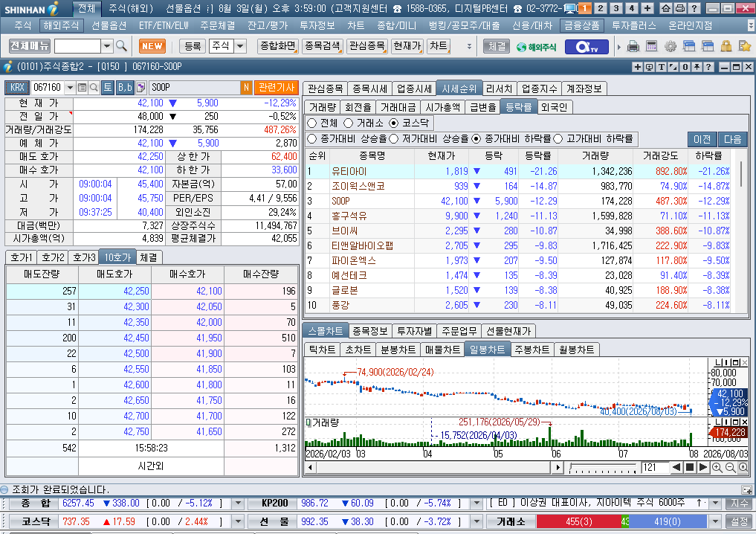The width and height of the screenshot is (756, 534).
Task: Select 저가대비 상승율 radio option
Action: point(394,139)
